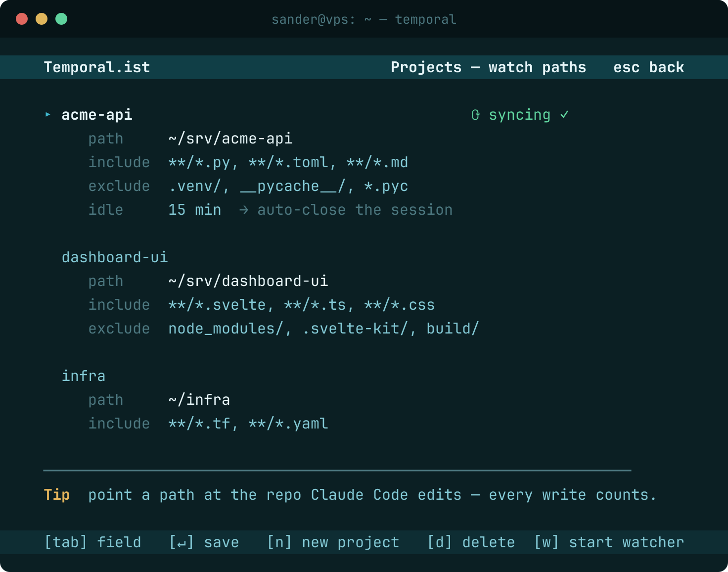
Task: Edit the infra path ~/infra
Action: 199,400
